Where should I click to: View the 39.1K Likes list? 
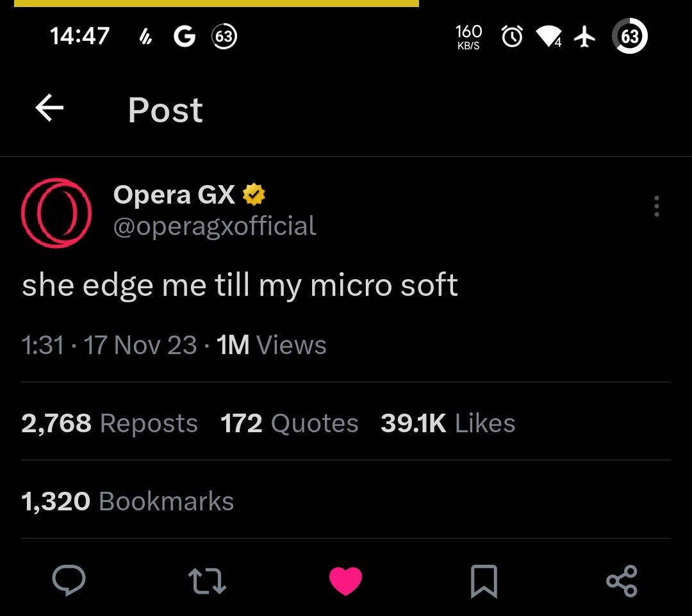pos(448,423)
